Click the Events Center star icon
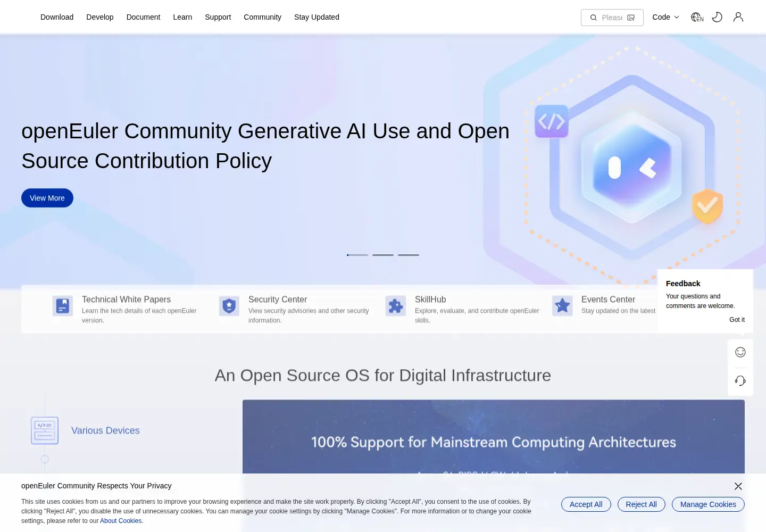Screen dimensions: 766x532 point(562,306)
